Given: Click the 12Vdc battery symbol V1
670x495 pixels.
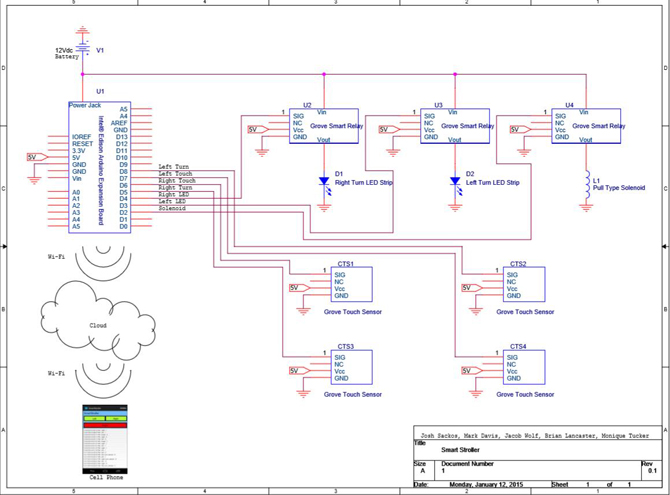Looking at the screenshot, I should pos(82,49).
